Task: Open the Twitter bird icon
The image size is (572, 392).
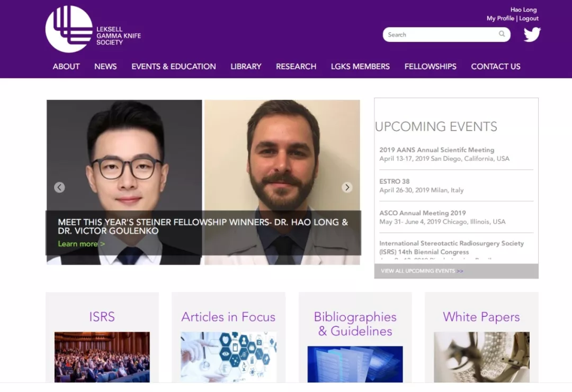Action: (532, 34)
